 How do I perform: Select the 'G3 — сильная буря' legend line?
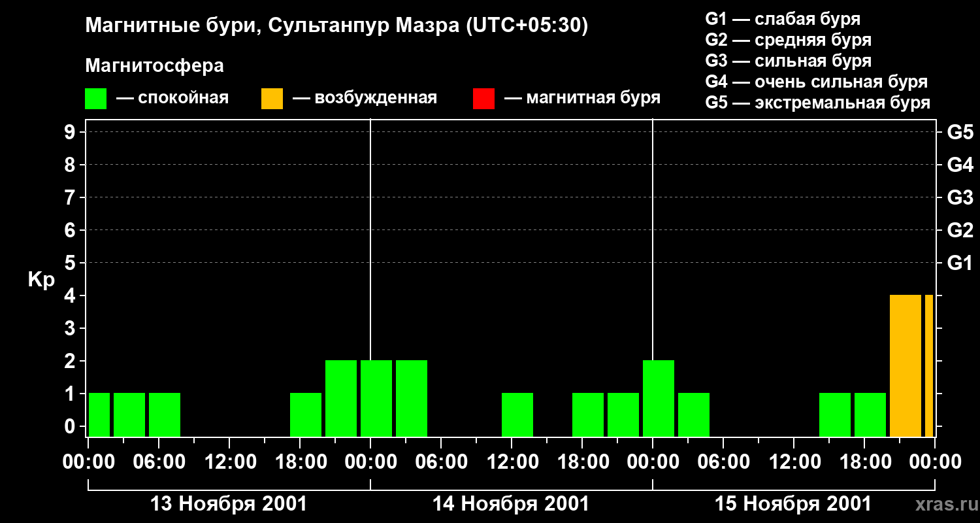pyautogui.click(x=789, y=61)
